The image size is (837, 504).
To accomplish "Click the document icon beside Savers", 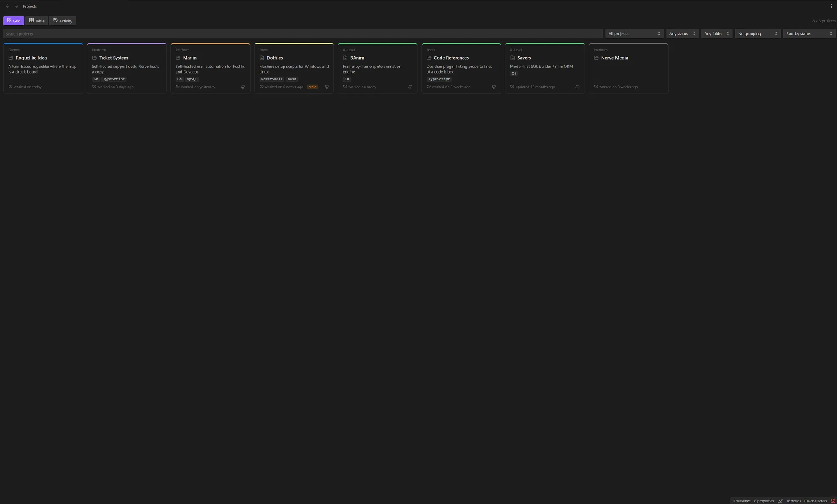I will tap(512, 58).
